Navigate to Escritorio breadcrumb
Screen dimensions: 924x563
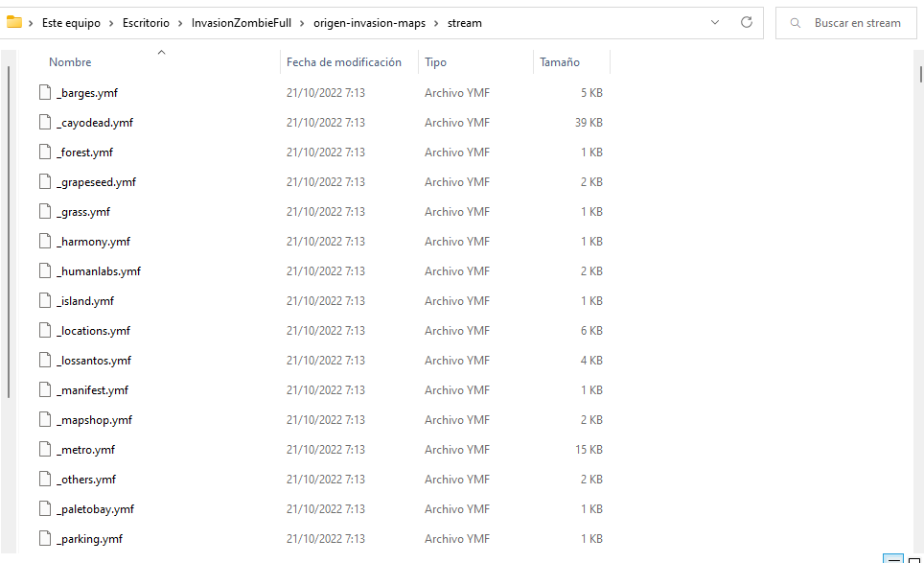point(146,23)
